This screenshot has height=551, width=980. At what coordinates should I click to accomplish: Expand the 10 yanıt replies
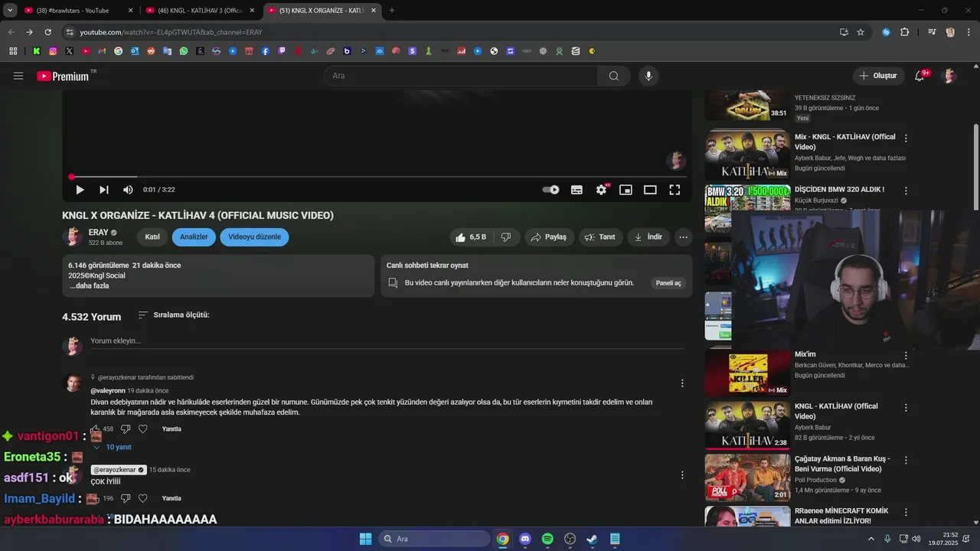pyautogui.click(x=112, y=447)
